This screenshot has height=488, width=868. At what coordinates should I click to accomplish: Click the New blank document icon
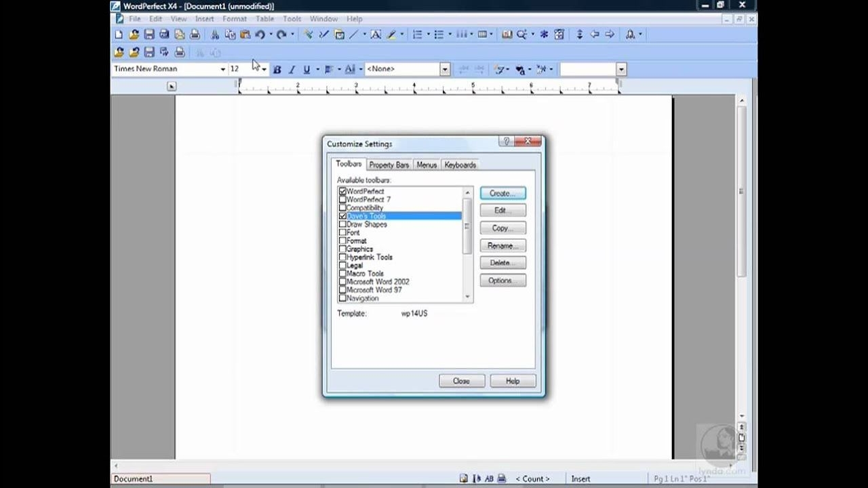[119, 35]
